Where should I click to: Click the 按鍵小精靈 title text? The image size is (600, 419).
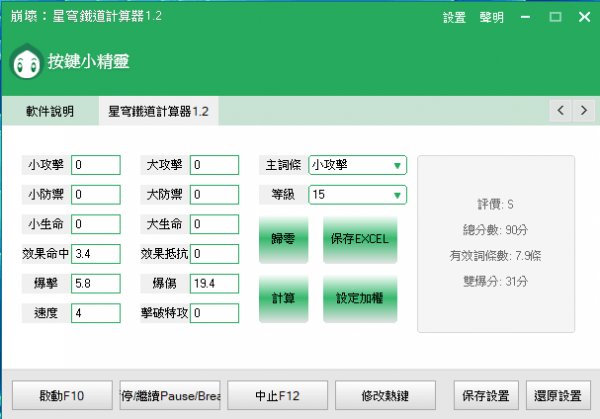[88, 62]
